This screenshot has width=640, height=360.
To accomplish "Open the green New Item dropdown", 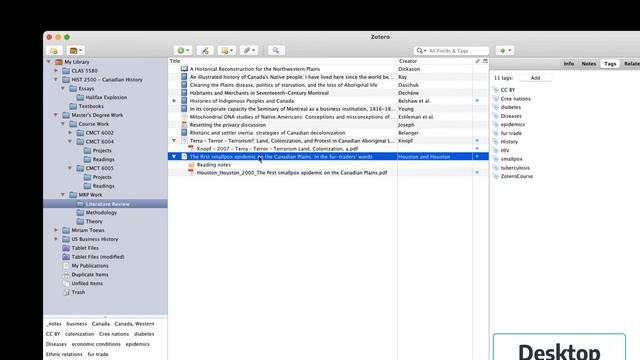I will point(182,50).
